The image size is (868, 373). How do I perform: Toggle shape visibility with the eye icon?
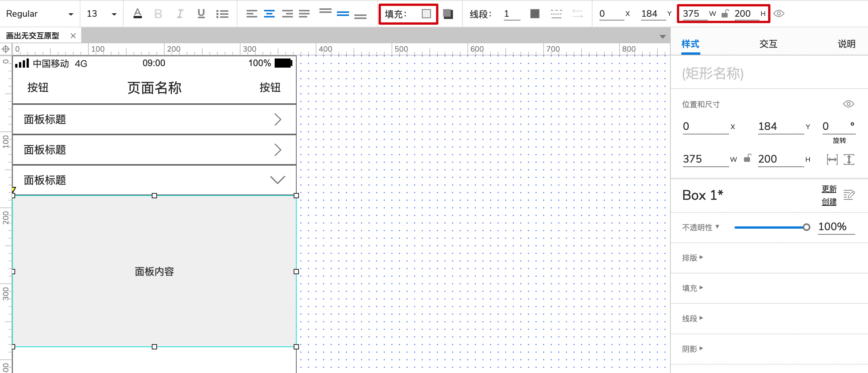coord(779,14)
